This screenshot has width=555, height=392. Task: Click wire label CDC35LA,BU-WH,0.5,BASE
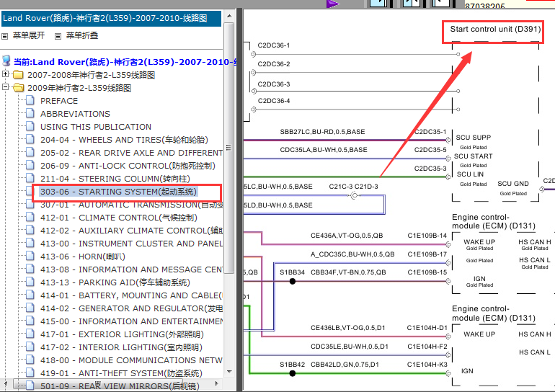(x=324, y=150)
